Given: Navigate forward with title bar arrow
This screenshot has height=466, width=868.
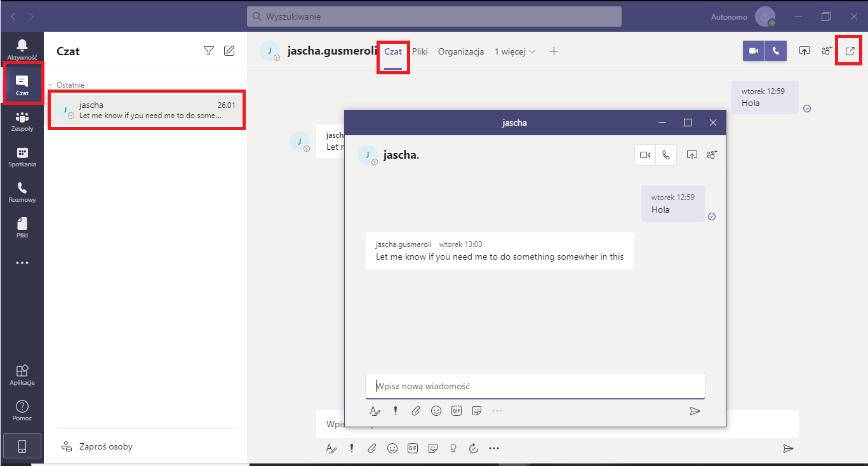Looking at the screenshot, I should point(32,16).
